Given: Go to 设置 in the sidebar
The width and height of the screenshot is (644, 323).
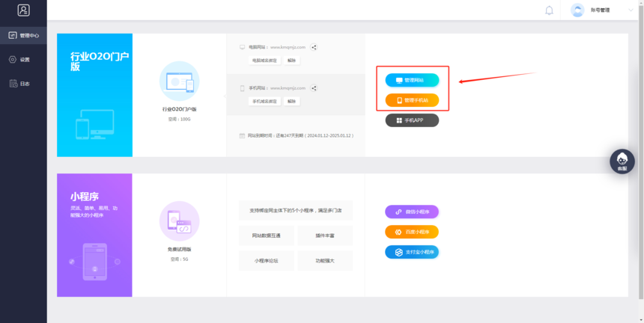Looking at the screenshot, I should [x=23, y=59].
